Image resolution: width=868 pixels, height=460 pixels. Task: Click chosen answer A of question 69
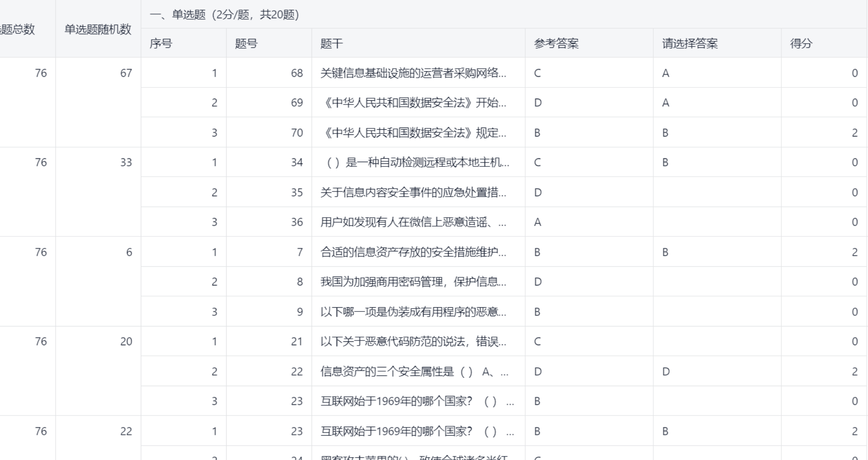(x=665, y=102)
